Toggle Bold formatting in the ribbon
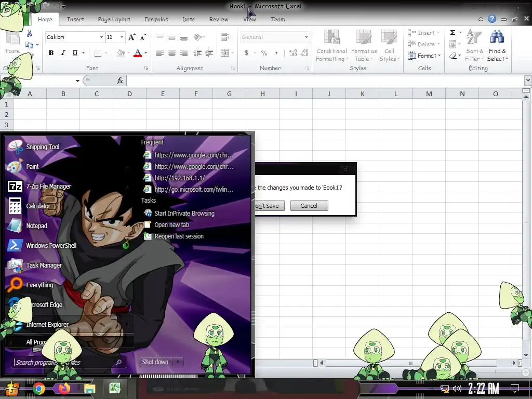The height and width of the screenshot is (399, 532). tap(51, 52)
